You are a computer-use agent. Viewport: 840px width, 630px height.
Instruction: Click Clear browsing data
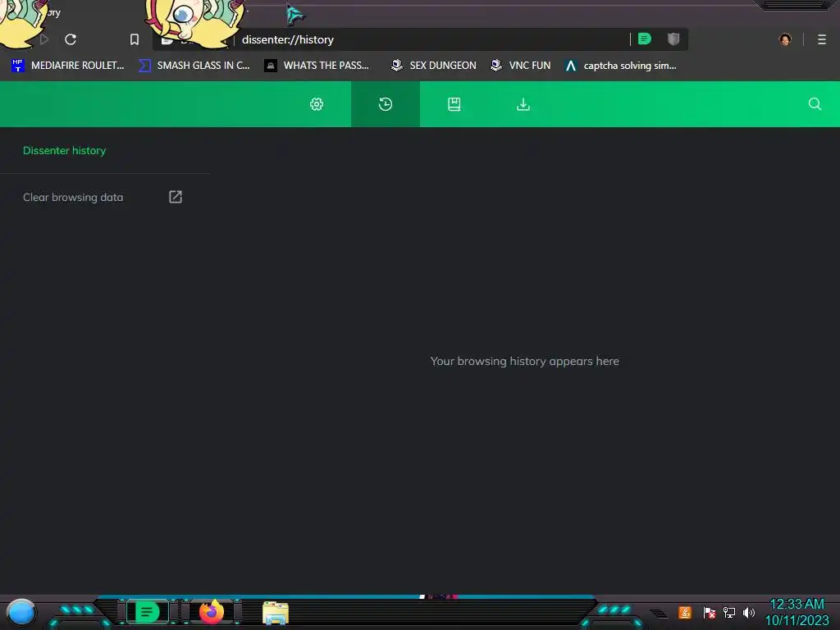(x=73, y=197)
